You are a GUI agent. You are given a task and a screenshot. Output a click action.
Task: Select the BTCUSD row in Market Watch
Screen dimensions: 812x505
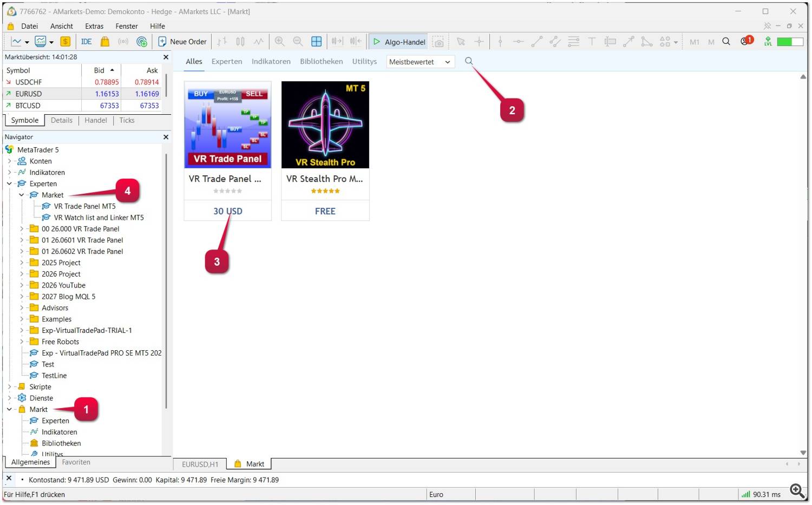click(82, 106)
